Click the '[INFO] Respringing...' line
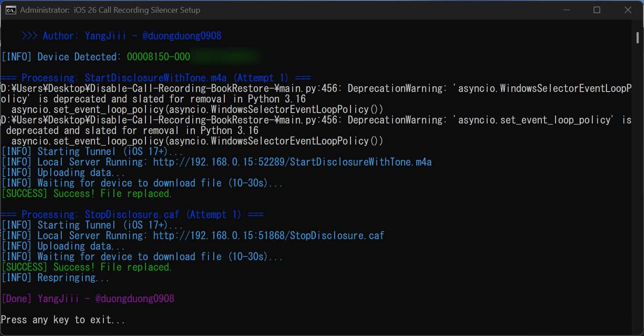 pyautogui.click(x=55, y=278)
